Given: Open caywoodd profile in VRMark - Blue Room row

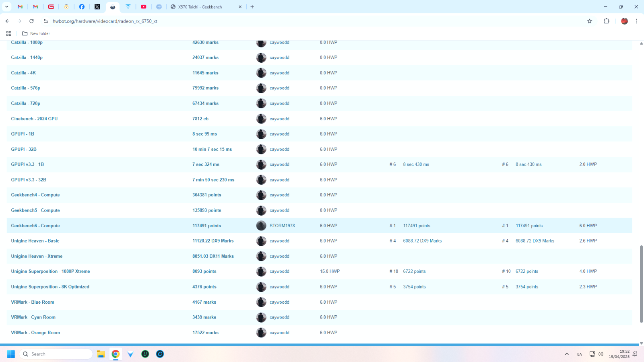Looking at the screenshot, I should [279, 302].
